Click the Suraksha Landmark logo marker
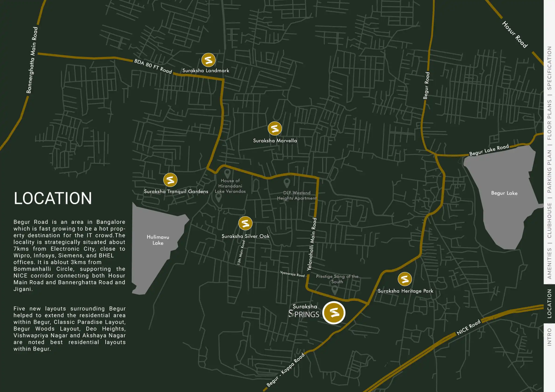Screen dimensions: 555x392 tap(208, 60)
